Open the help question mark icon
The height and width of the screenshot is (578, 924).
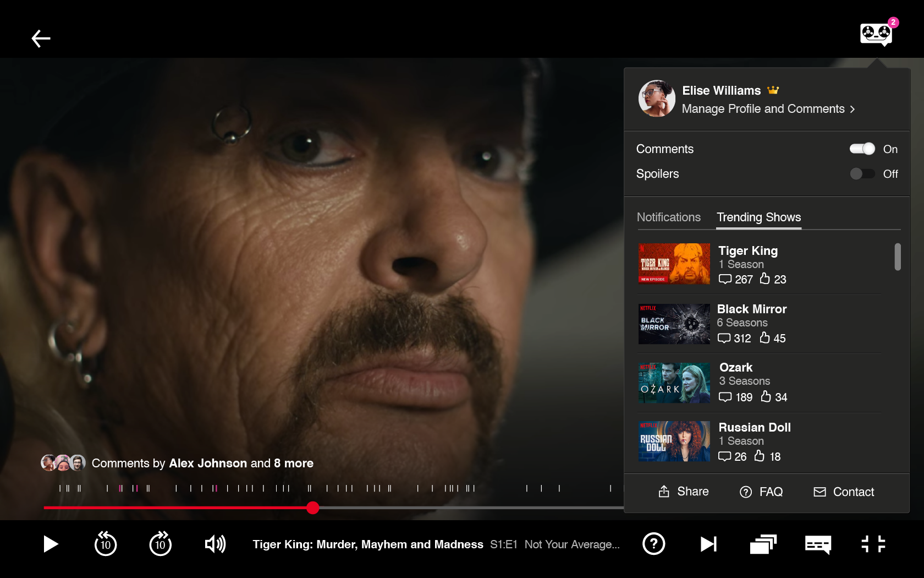pyautogui.click(x=654, y=544)
